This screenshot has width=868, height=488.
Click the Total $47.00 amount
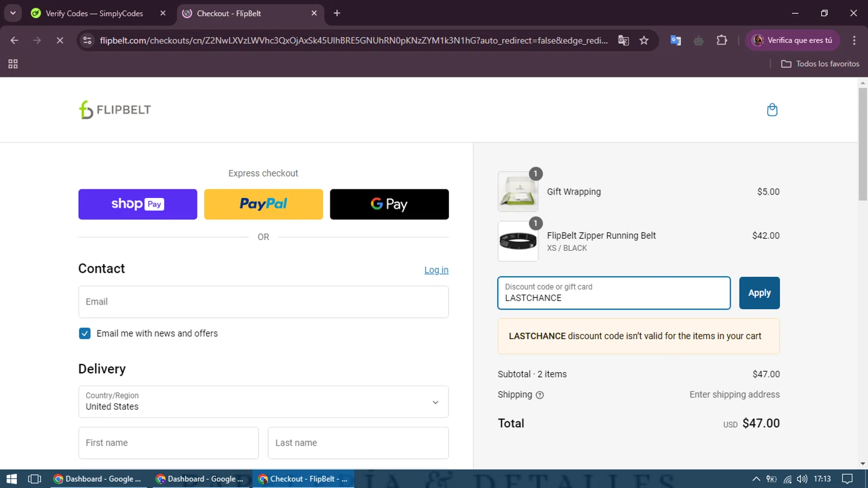(761, 424)
